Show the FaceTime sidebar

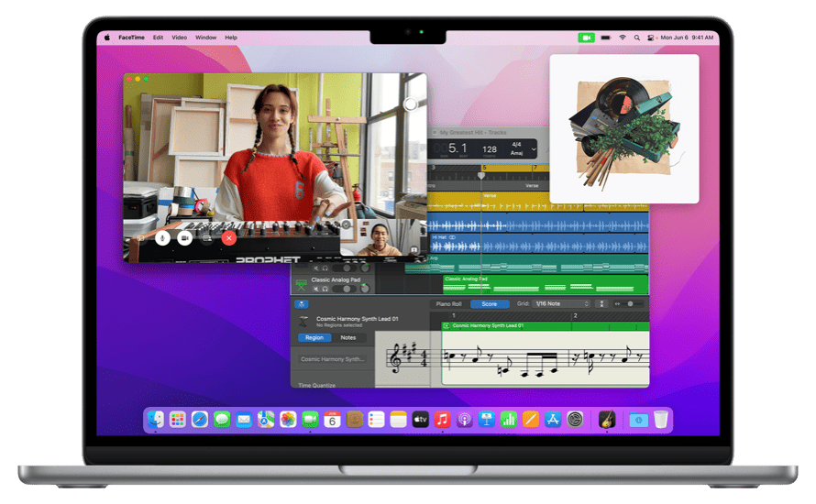140,238
